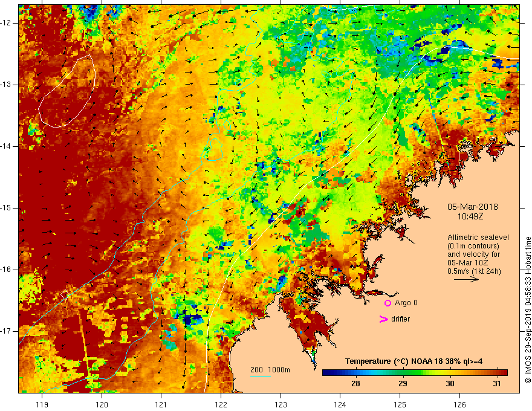
Task: Click latitude axis label -12
Action: coord(6,23)
